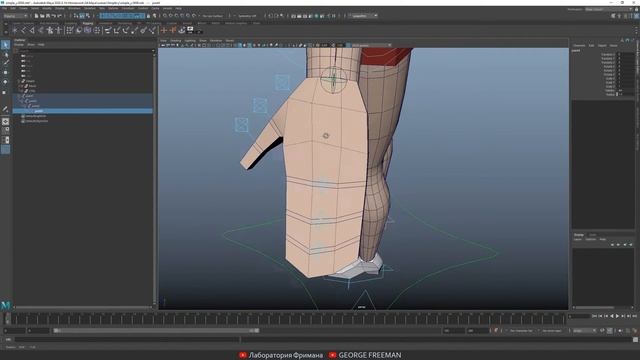Open the sRGB gamma view transform dropdown

point(371,45)
